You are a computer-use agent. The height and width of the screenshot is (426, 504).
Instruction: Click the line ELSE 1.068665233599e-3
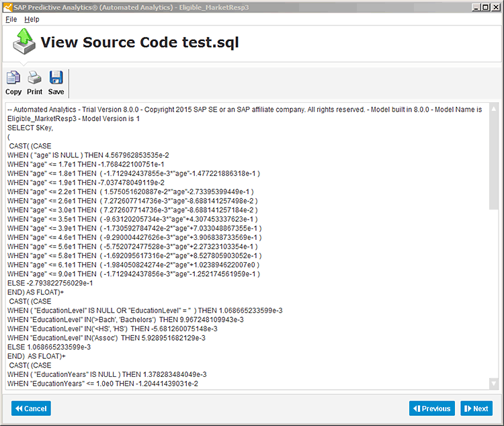[x=49, y=347]
